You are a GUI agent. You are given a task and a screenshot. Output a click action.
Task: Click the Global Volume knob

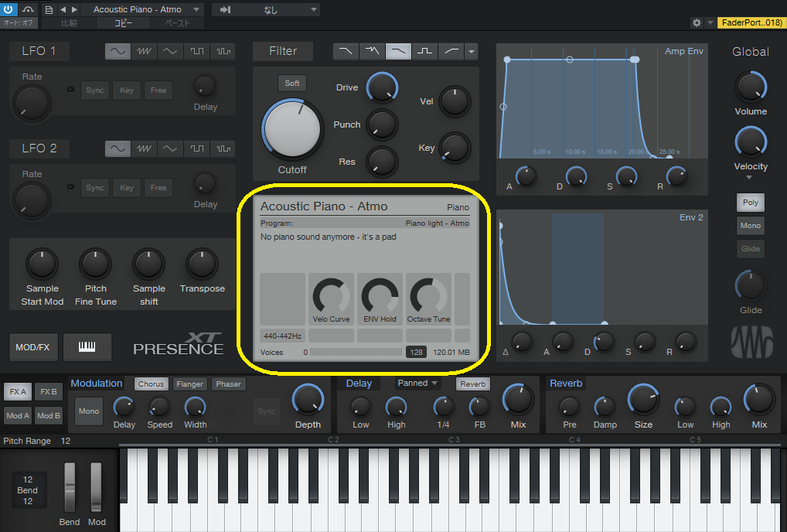tap(751, 87)
